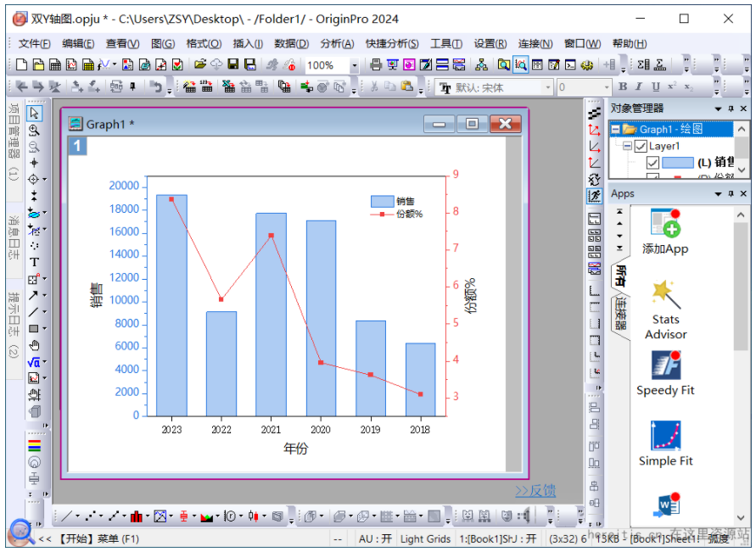Open the 对象管理器 panel options arrow

coord(719,109)
